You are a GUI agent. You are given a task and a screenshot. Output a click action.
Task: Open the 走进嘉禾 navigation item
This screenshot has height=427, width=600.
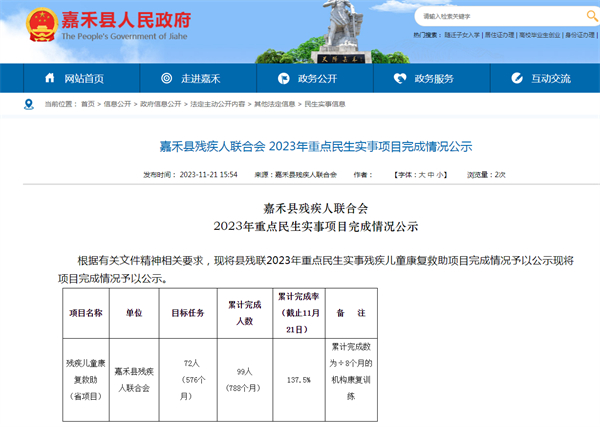click(x=198, y=78)
